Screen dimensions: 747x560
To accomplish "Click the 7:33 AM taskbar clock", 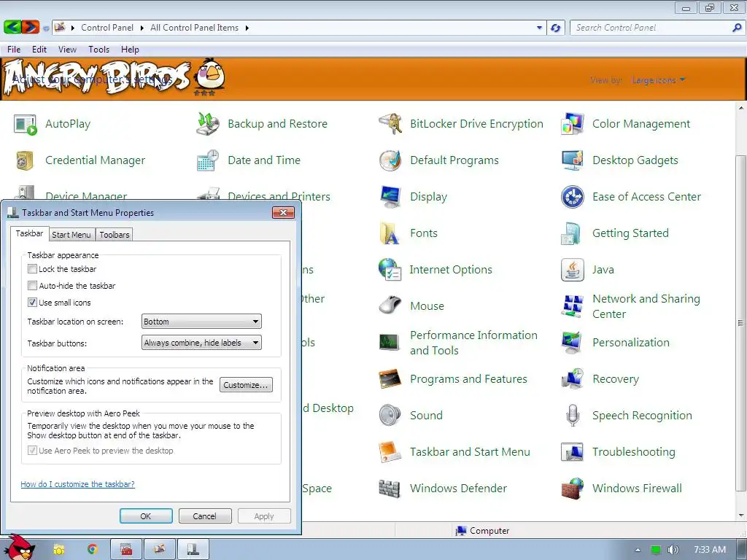I will pos(710,550).
